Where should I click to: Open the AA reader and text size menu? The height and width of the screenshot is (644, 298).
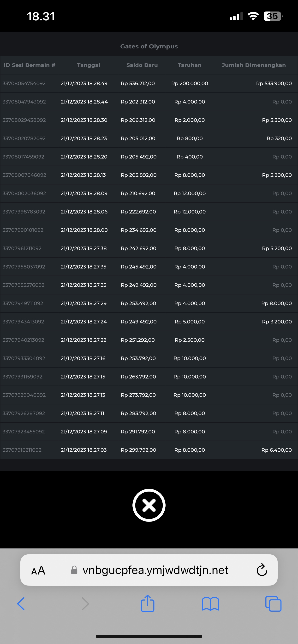(38, 570)
